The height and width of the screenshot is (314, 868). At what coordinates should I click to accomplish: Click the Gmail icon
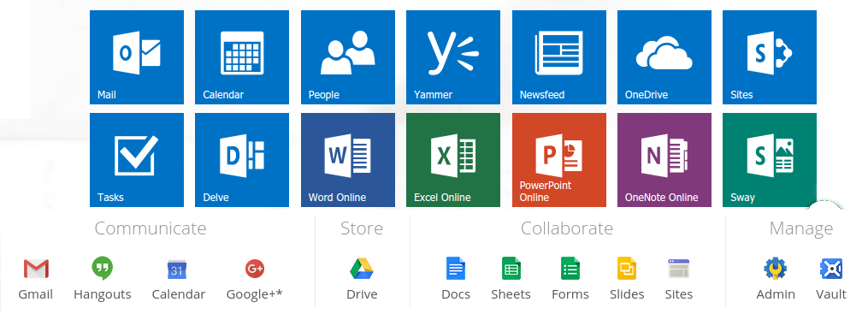[36, 270]
